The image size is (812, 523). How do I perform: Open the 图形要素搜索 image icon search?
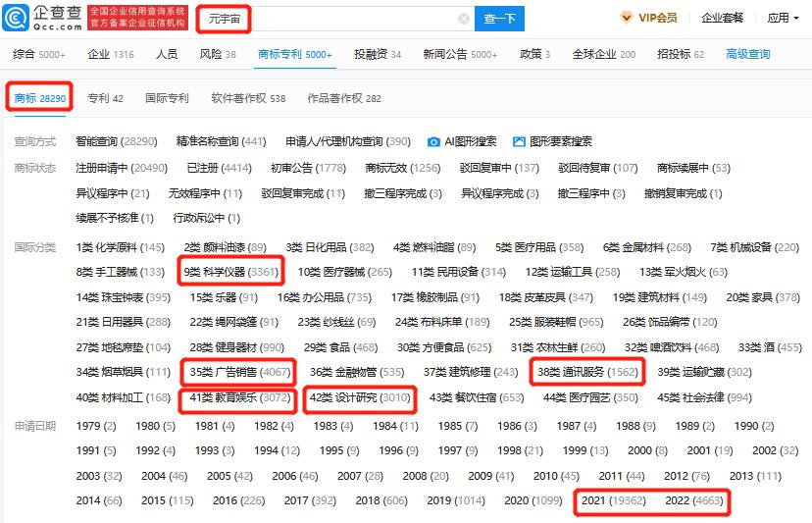pyautogui.click(x=519, y=141)
